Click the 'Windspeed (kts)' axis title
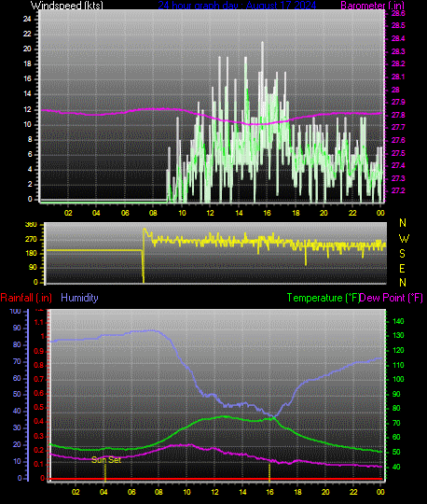This screenshot has width=427, height=504. tap(67, 6)
